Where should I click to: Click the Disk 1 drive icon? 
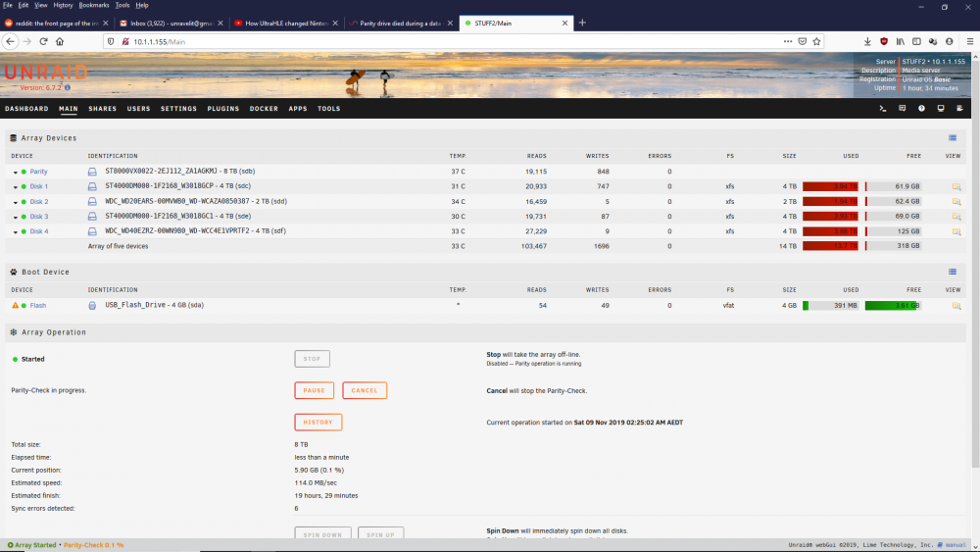(x=92, y=186)
